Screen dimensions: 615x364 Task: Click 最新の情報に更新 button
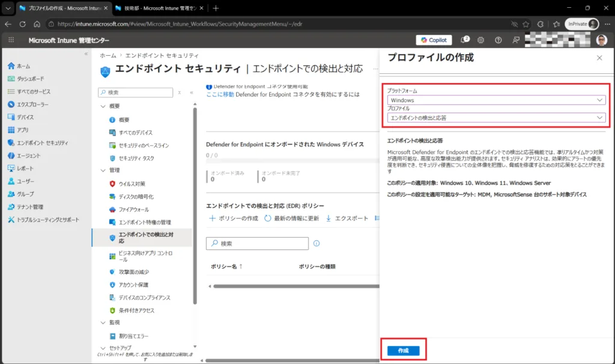click(291, 219)
